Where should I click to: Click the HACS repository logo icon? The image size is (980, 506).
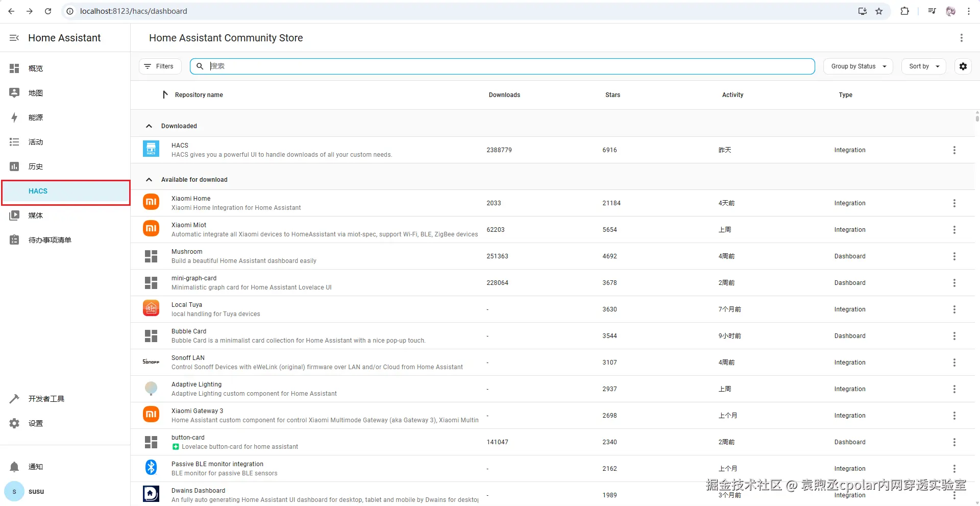[151, 149]
